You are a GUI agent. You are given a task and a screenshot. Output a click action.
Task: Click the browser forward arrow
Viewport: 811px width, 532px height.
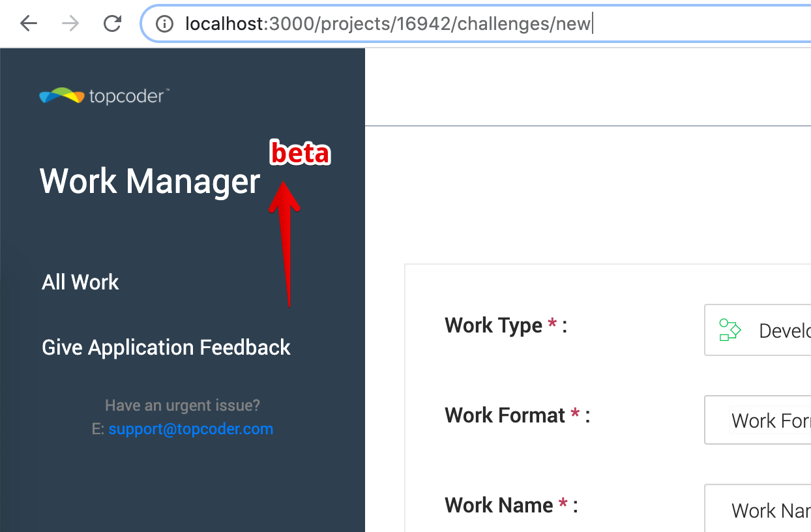(70, 24)
